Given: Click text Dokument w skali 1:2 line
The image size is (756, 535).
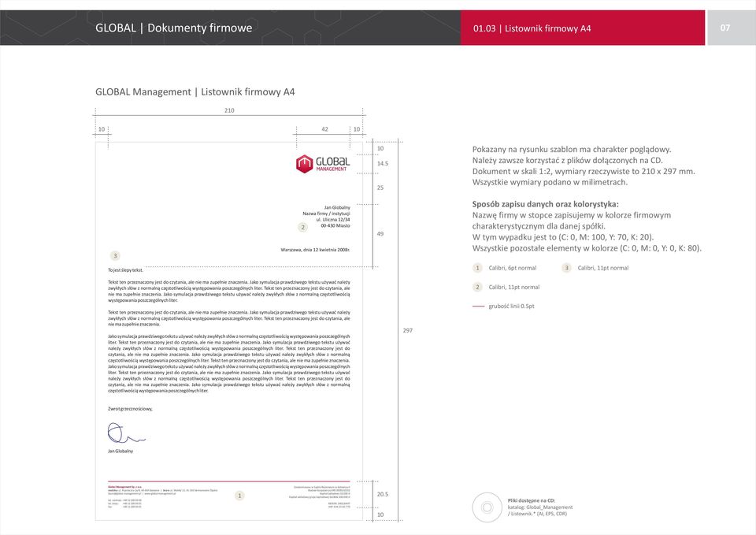Looking at the screenshot, I should (584, 171).
